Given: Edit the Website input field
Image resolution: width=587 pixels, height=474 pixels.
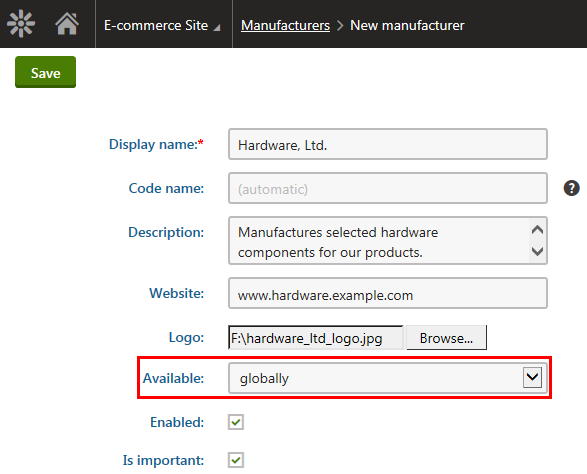Looking at the screenshot, I should (388, 293).
